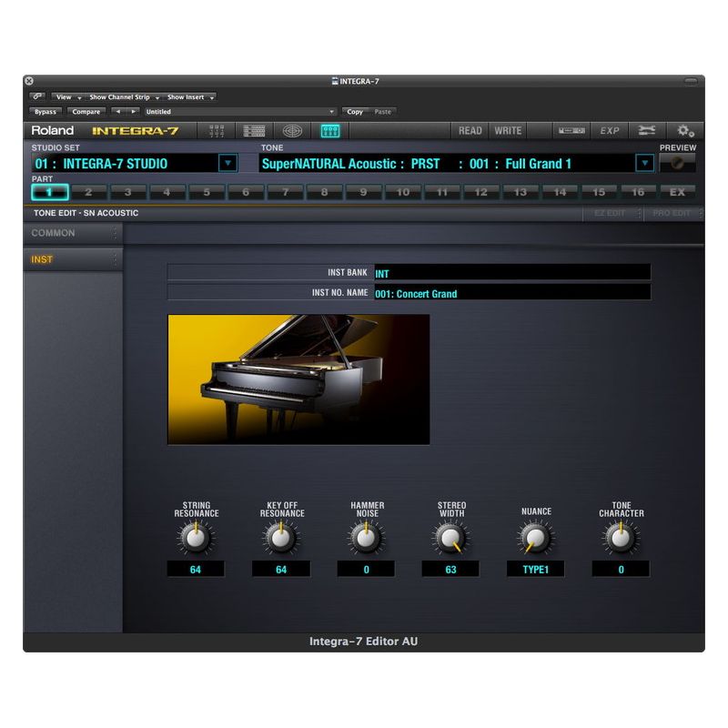Switch to the PRO EDIT tab
This screenshot has height=728, width=728.
672,213
